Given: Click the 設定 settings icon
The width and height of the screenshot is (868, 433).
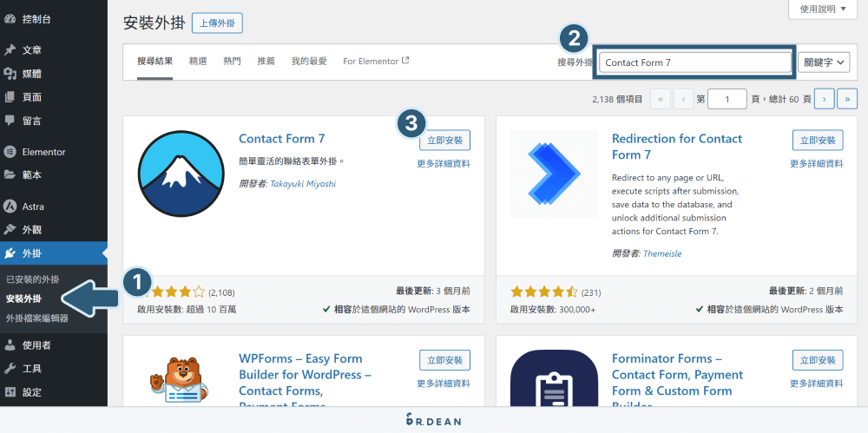Looking at the screenshot, I should click(x=10, y=392).
